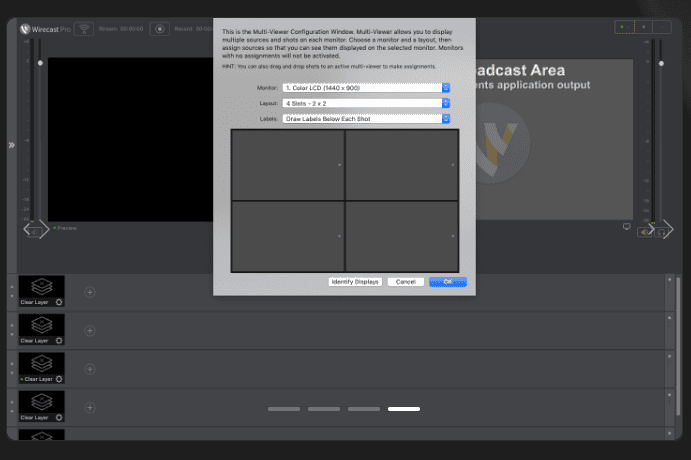Image resolution: width=691 pixels, height=460 pixels.
Task: Select the Clear Layer shot in fourth layer
Action: coord(41,406)
